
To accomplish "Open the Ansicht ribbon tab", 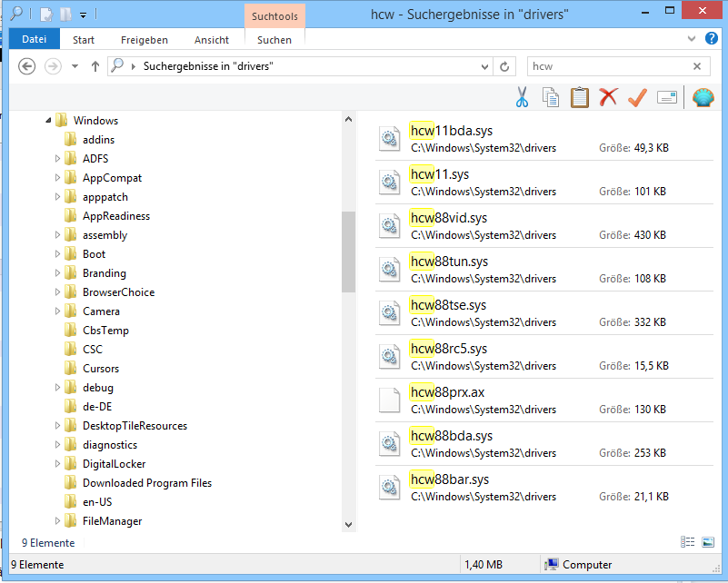I will (212, 40).
